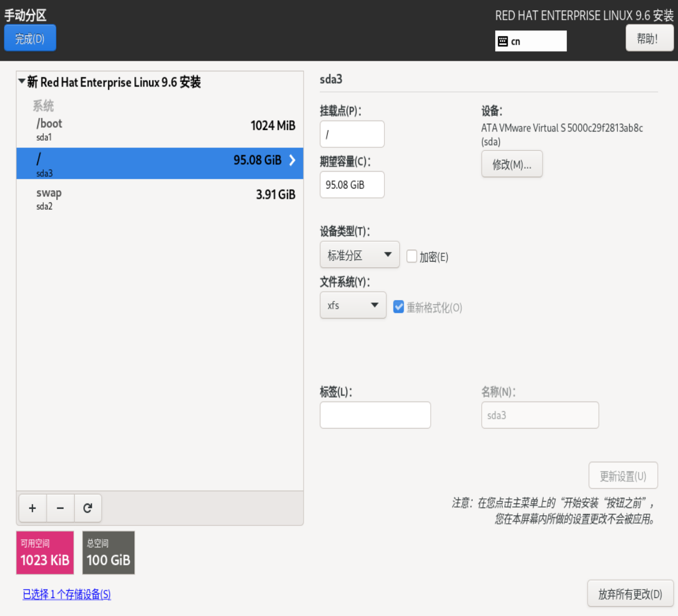Toggle the 重新格式化(O) reformat checkbox
Screen dimensions: 678x616
click(x=399, y=307)
